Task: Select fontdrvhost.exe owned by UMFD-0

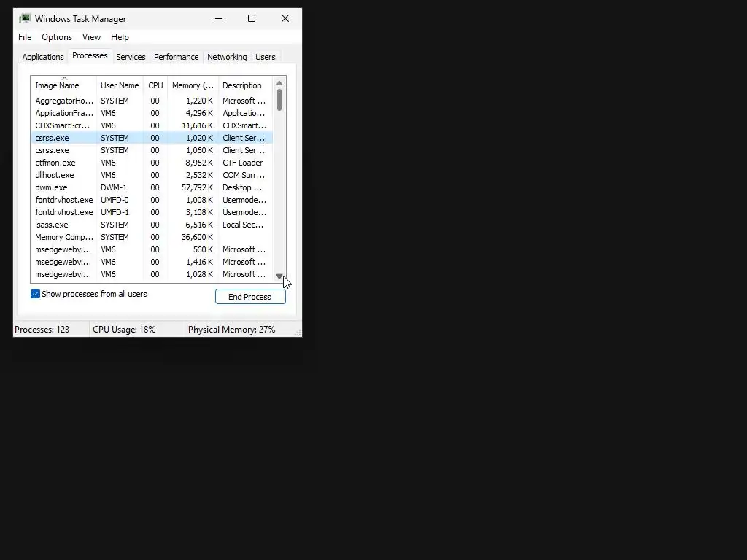Action: tap(152, 200)
